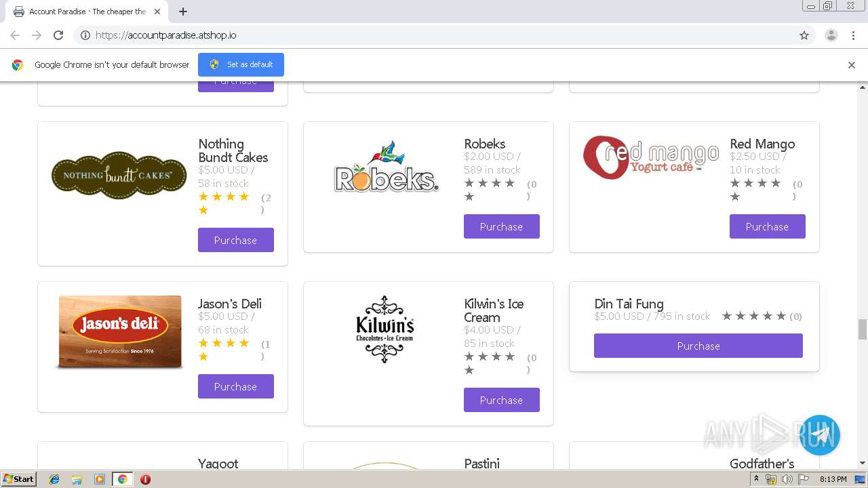Click the taskbar clock showing 8:13 PM

[833, 479]
